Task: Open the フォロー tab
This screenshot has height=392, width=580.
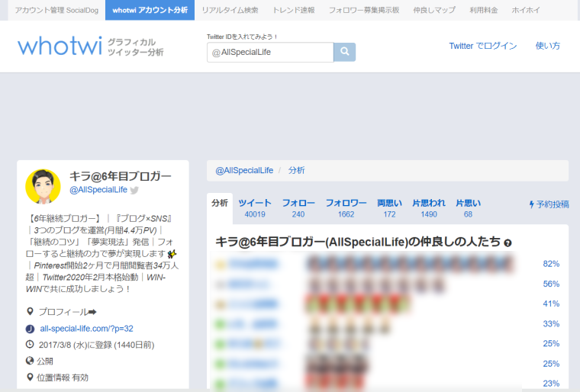Action: tap(298, 208)
